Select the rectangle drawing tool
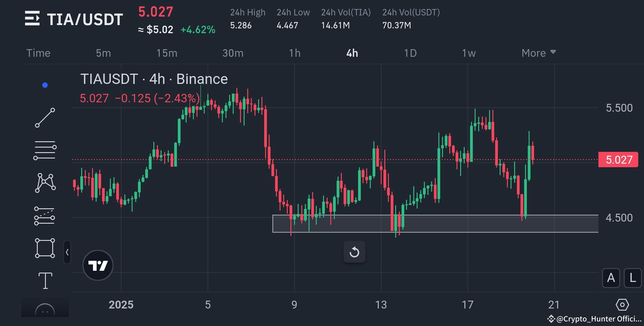Screen dimensions: 644x326 45,248
